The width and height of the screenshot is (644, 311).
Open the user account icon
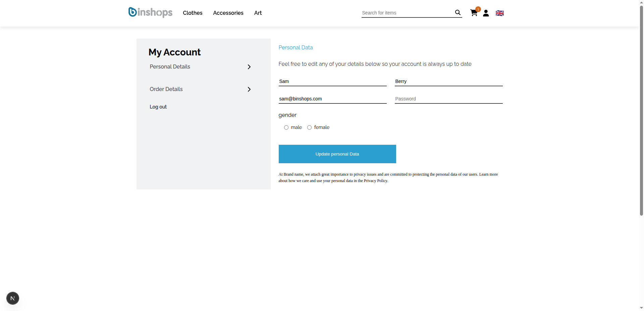(486, 13)
